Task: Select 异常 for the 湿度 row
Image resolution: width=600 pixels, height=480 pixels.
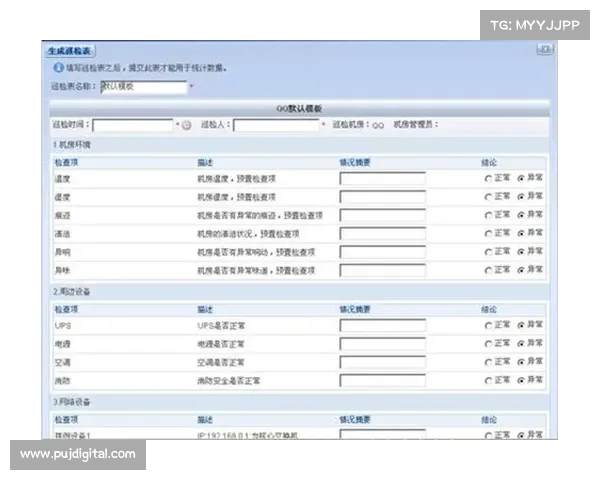Action: (x=521, y=197)
